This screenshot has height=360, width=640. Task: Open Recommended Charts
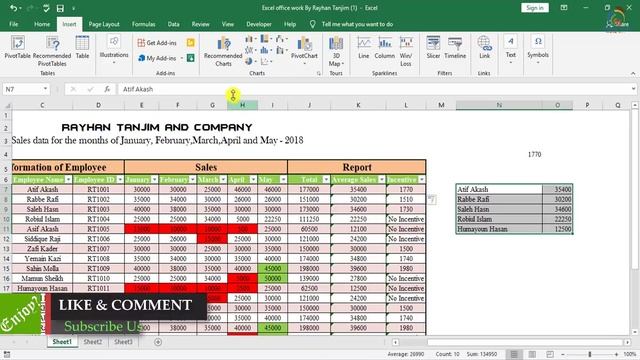[223, 51]
